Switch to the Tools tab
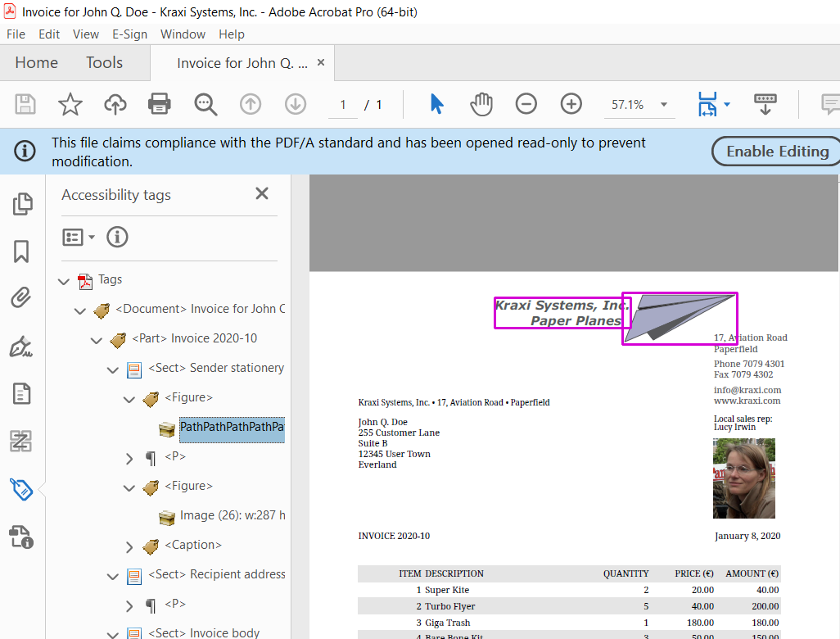This screenshot has width=840, height=639. point(104,63)
